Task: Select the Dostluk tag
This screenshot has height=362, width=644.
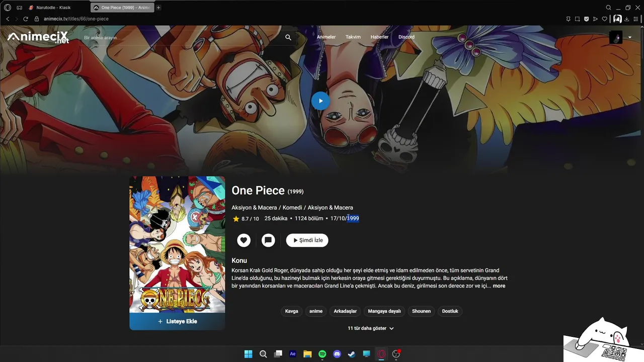Action: point(450,311)
